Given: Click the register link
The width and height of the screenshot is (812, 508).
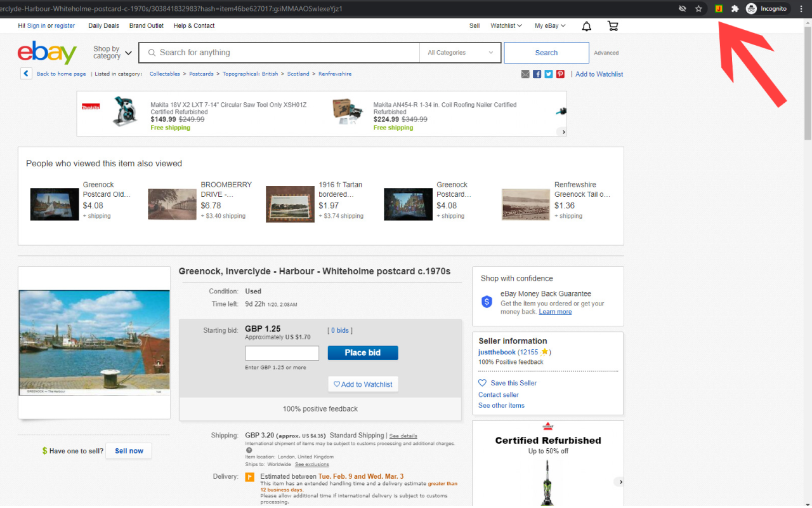Looking at the screenshot, I should tap(65, 26).
